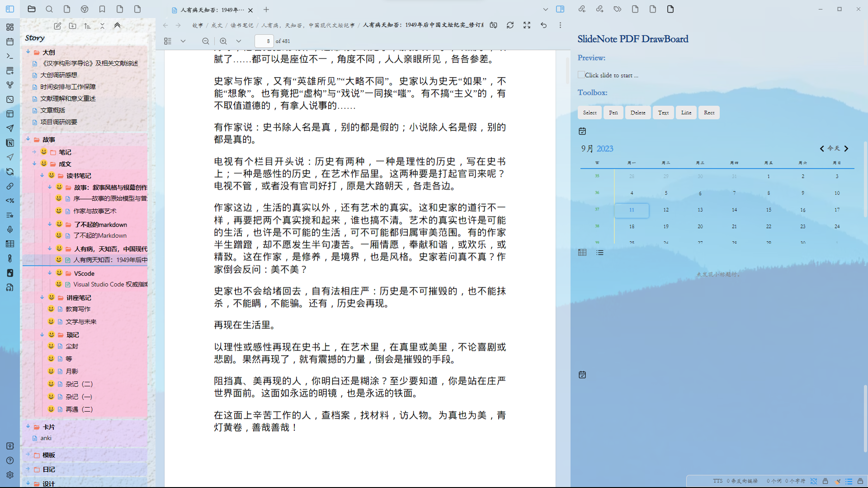Click the PDF page number field

coord(264,41)
